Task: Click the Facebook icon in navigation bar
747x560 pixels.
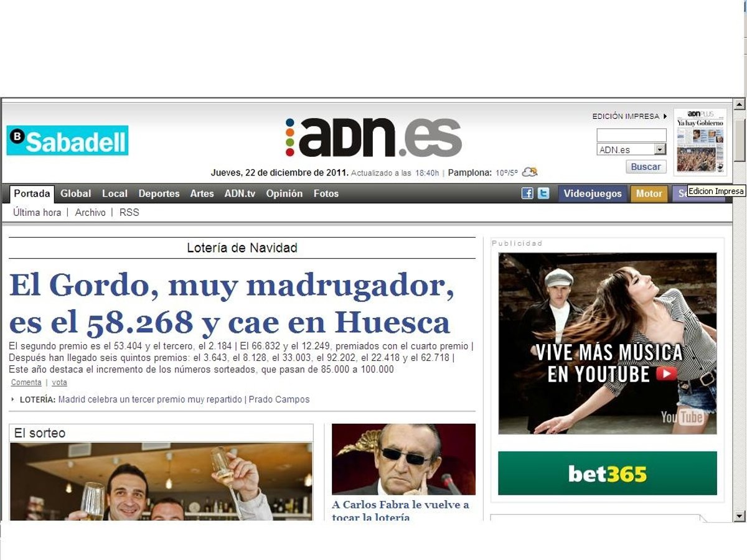Action: (527, 194)
